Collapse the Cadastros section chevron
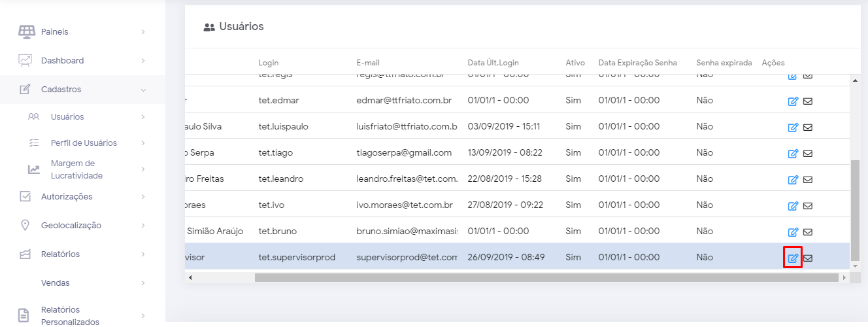Viewport: 868px width, 327px height. tap(142, 90)
